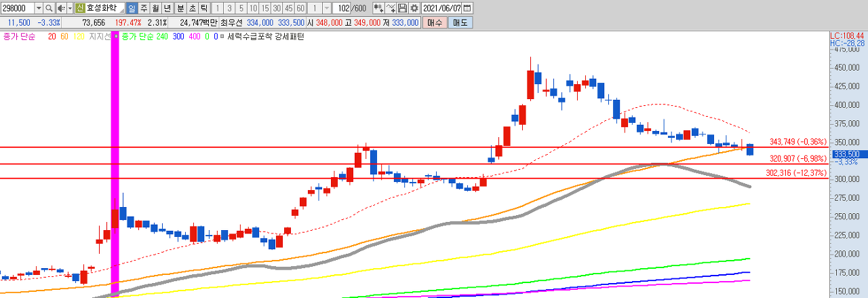Select the 60 interval button
Viewport: 868px width, 298px height.
point(300,8)
